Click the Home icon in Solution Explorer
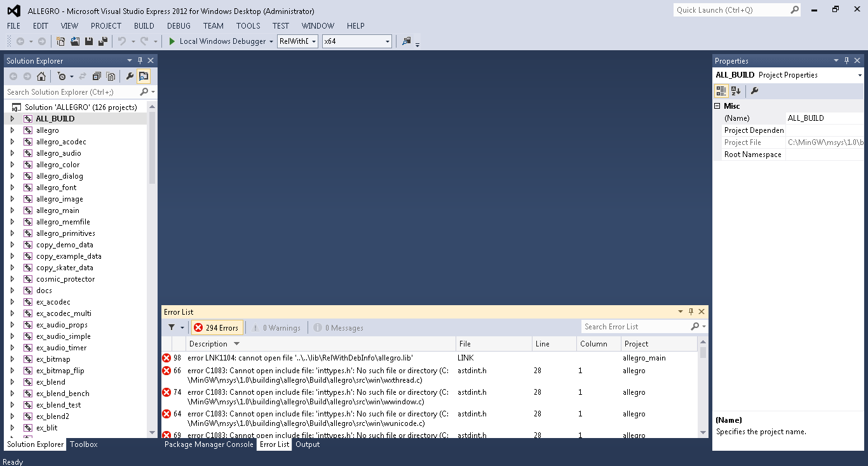 pos(41,76)
